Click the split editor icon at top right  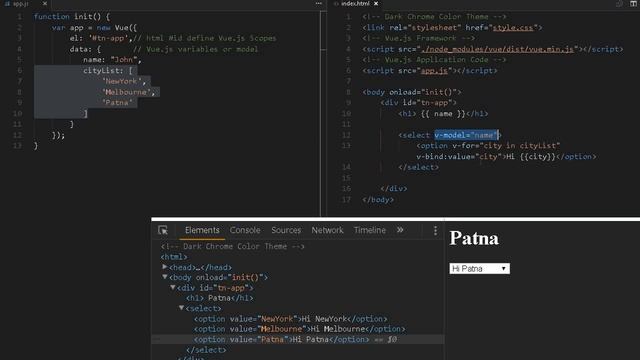(x=633, y=4)
